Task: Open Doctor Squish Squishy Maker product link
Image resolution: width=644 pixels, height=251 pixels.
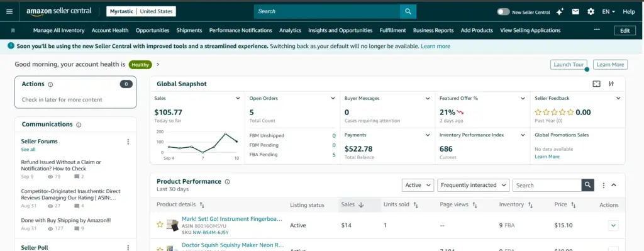Action: [x=233, y=245]
